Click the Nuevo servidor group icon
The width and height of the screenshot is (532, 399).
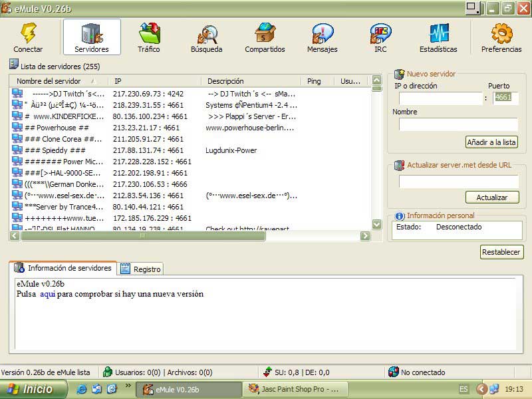(x=400, y=74)
